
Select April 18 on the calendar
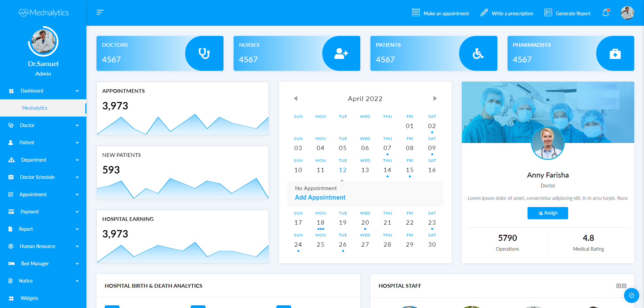point(320,223)
